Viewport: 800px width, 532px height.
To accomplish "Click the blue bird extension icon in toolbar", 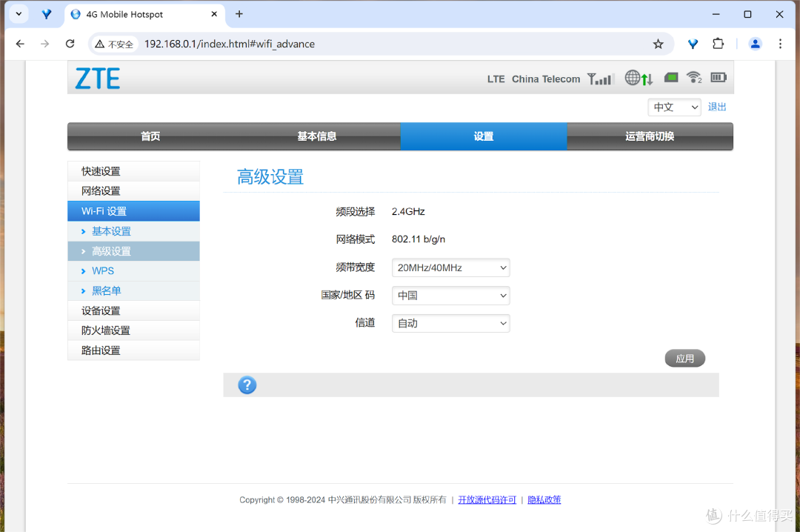I will 693,44.
